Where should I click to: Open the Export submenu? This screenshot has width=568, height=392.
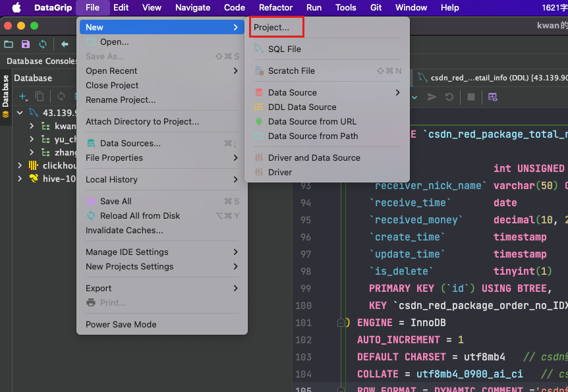[161, 288]
